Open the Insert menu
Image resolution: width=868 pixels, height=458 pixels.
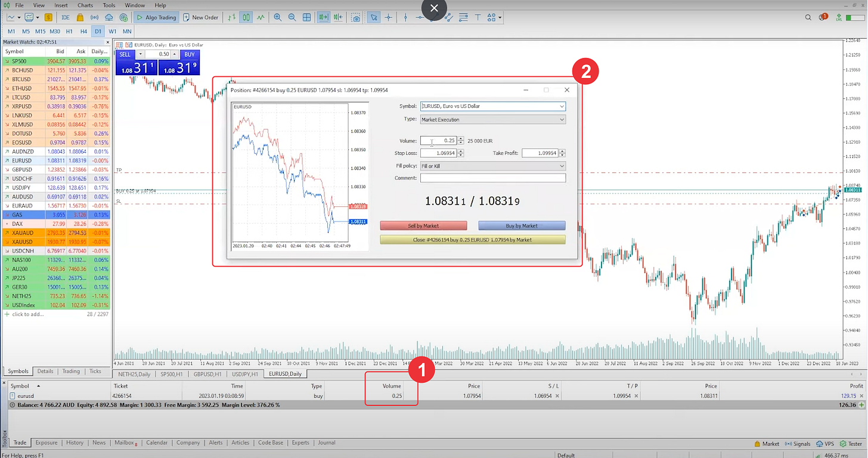pos(61,5)
